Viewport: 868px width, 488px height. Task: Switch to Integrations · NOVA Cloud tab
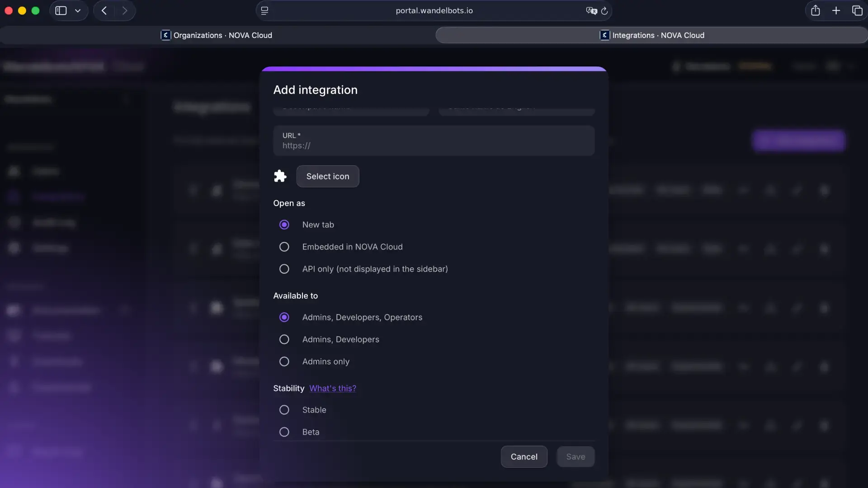pos(651,35)
